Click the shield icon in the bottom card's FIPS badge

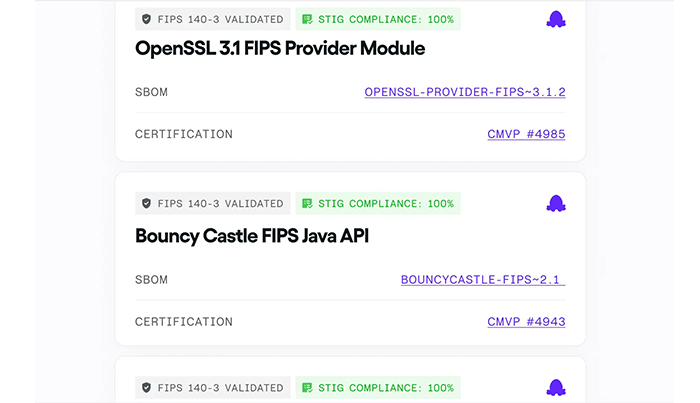(146, 388)
